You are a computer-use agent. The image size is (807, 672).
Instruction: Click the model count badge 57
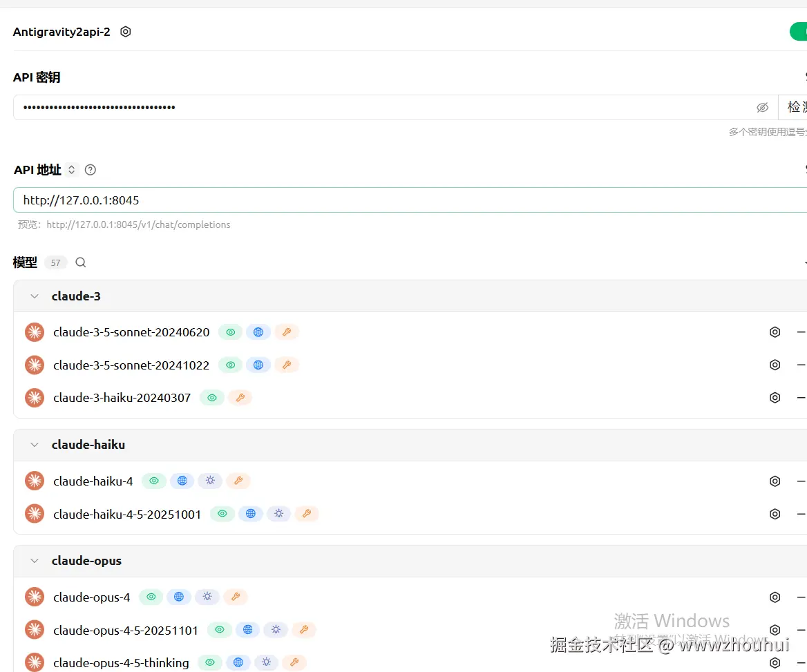pyautogui.click(x=55, y=262)
